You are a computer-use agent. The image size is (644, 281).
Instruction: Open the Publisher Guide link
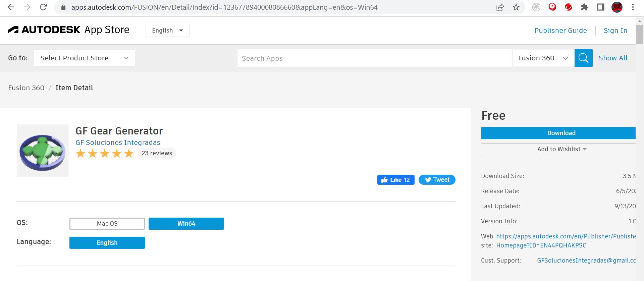(561, 31)
